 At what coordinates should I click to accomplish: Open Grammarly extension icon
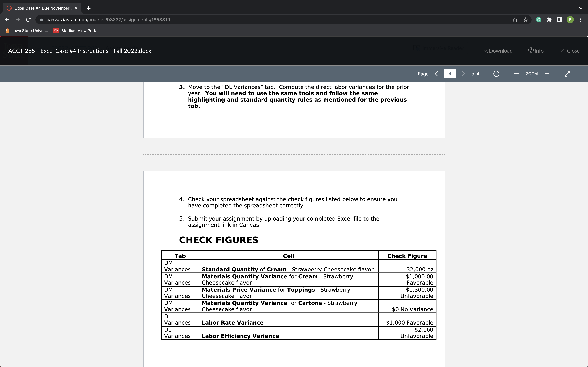pos(539,20)
